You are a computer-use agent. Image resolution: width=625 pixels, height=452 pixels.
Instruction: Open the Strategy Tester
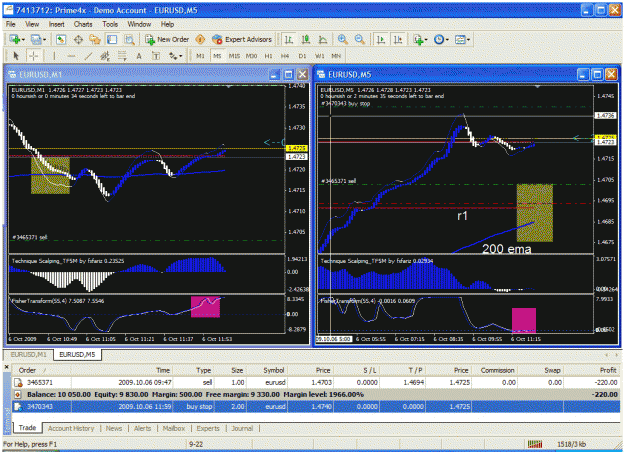coord(129,39)
